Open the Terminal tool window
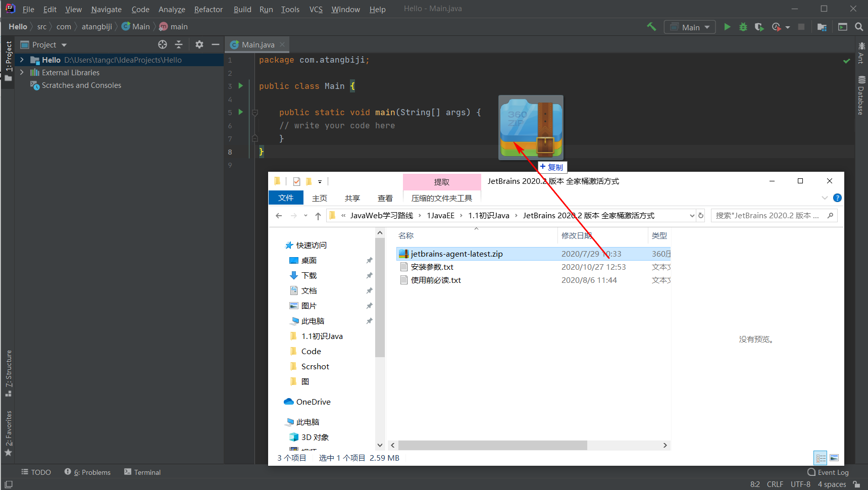Viewport: 868px width, 490px height. (x=146, y=472)
